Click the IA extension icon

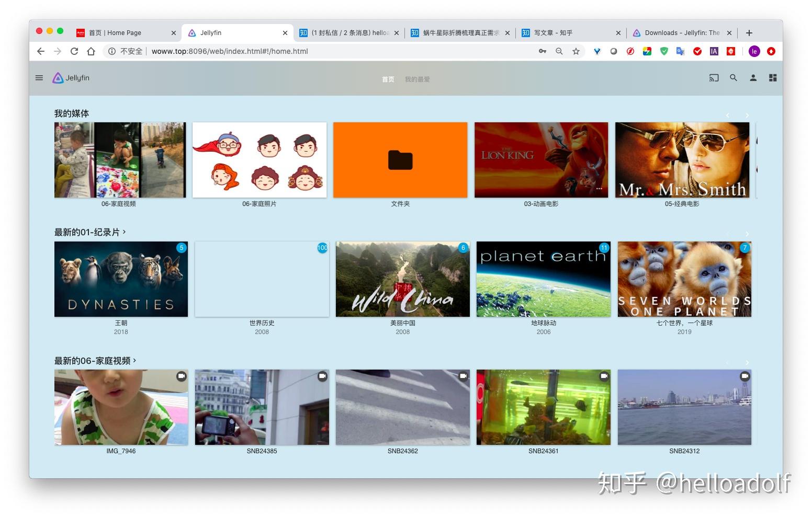tap(714, 51)
